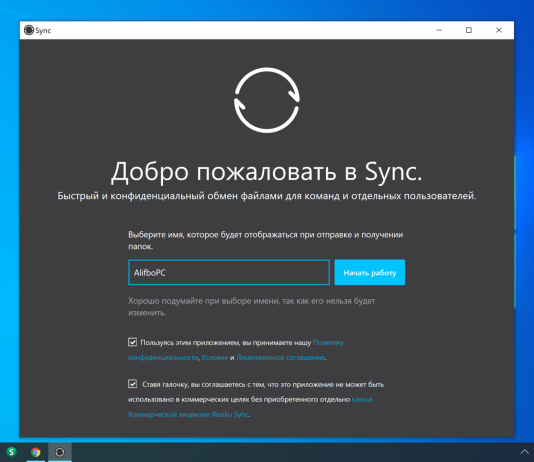
Task: Click the Хорошо подумайте при выборе имени hint
Action: pyautogui.click(x=252, y=306)
